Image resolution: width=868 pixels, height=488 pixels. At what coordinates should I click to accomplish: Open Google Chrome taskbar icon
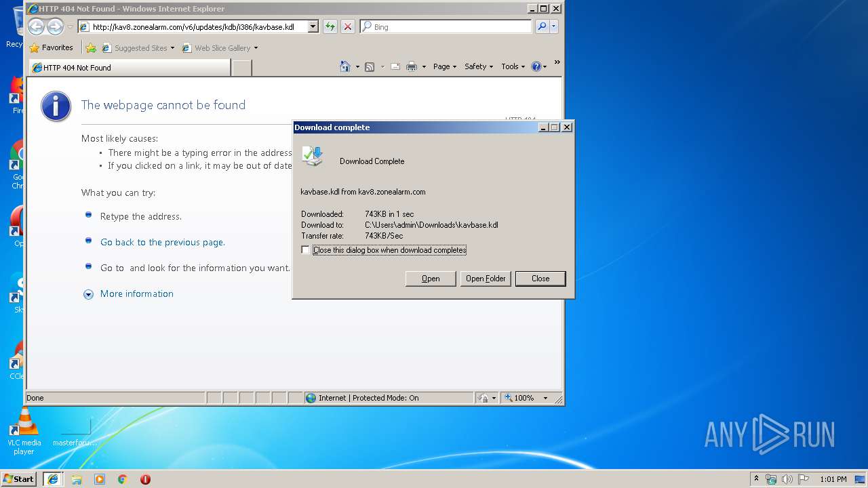click(123, 479)
